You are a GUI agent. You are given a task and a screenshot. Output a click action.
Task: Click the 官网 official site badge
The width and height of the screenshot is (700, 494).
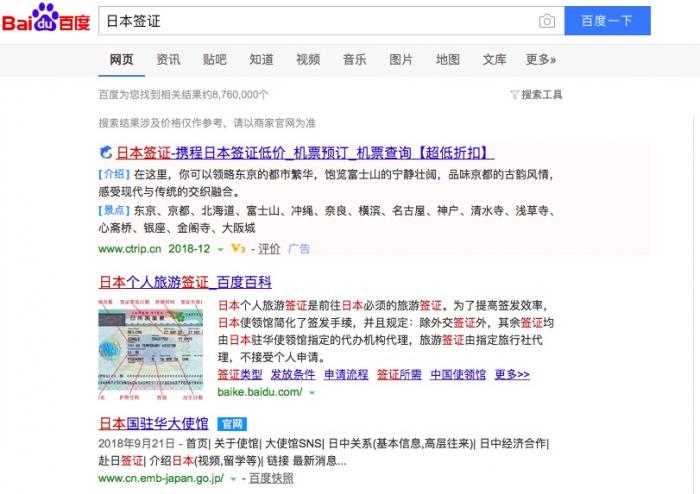click(232, 423)
